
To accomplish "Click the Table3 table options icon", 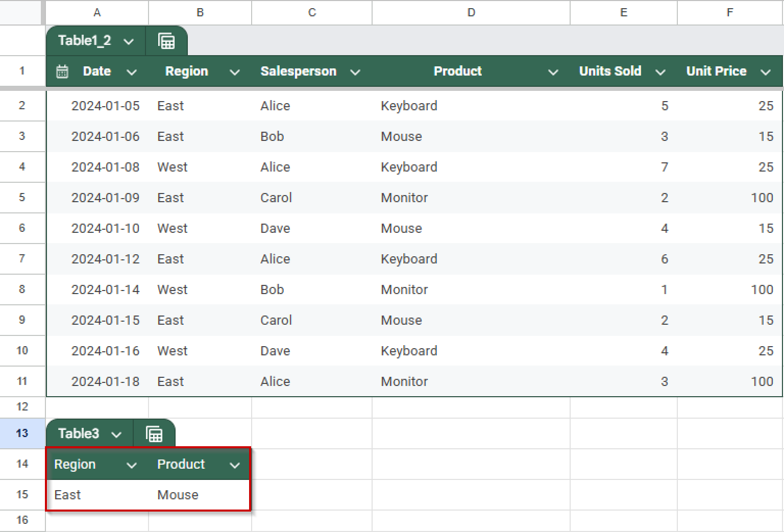I will [154, 433].
